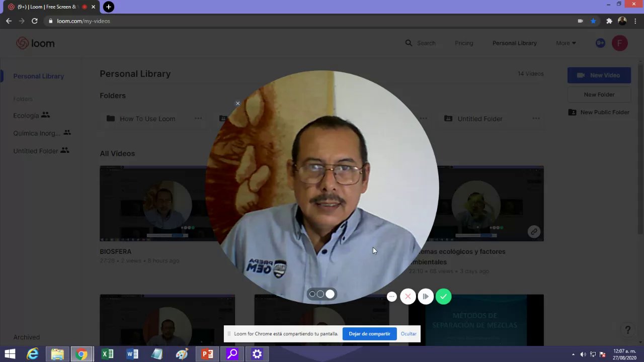Create a New Folder
This screenshot has height=362, width=644.
click(599, 95)
